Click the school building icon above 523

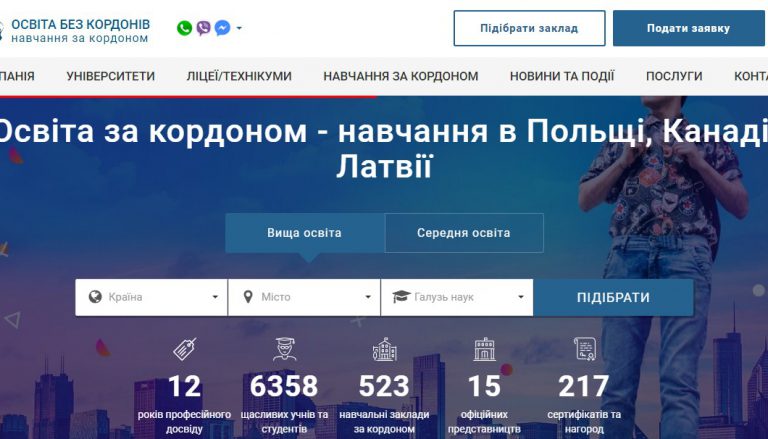(x=384, y=349)
